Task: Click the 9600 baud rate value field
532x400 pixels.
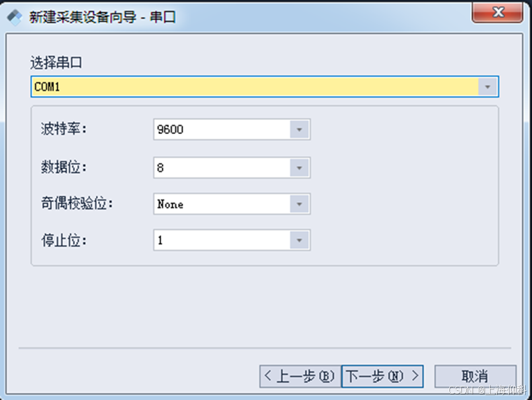Action: 221,130
